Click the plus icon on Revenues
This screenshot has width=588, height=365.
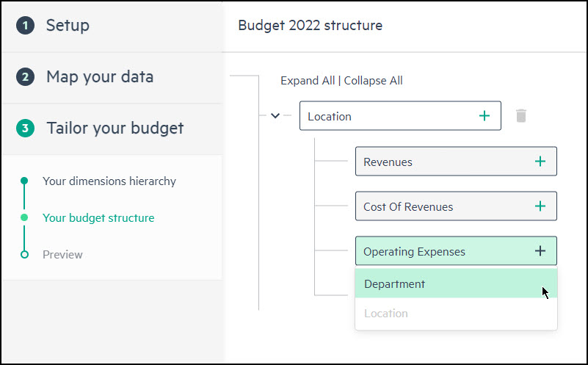tap(540, 162)
